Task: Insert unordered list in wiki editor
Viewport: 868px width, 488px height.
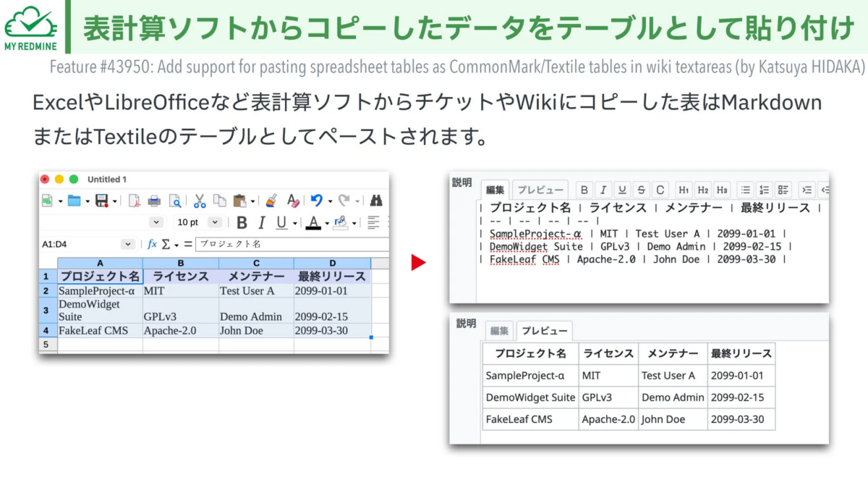Action: pos(746,190)
